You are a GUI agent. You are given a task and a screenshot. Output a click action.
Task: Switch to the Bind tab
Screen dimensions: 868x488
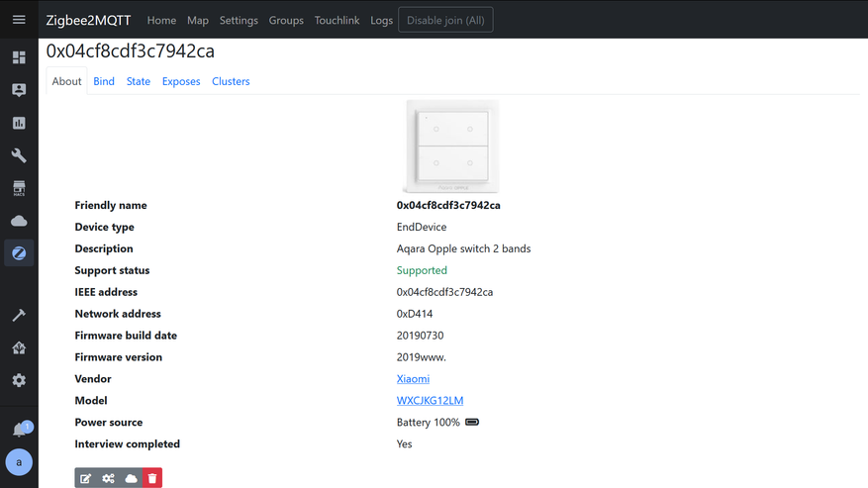pos(104,81)
